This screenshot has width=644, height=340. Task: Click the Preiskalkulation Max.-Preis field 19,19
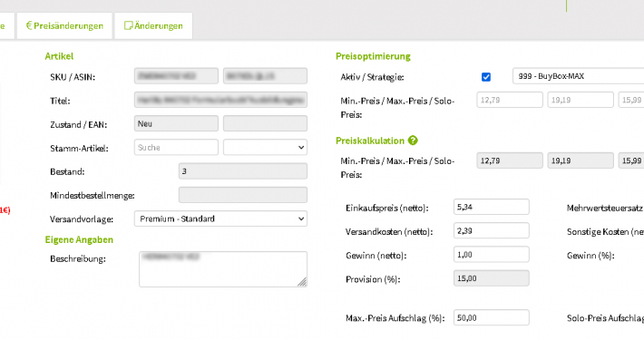click(x=581, y=160)
